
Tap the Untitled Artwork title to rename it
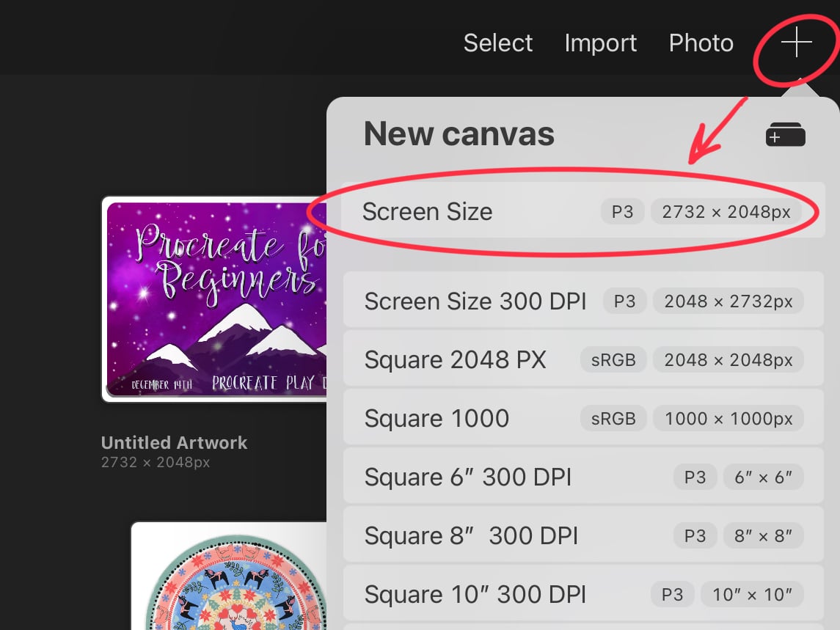tap(174, 443)
